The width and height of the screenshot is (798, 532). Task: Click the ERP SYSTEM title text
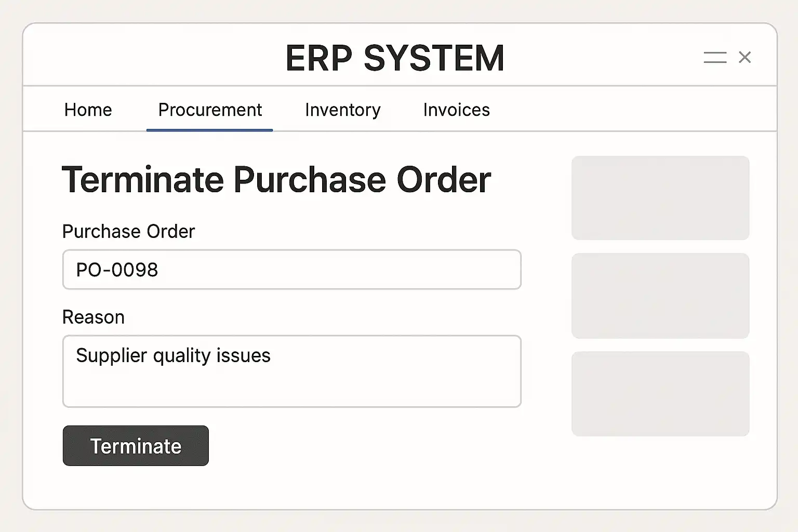(395, 58)
